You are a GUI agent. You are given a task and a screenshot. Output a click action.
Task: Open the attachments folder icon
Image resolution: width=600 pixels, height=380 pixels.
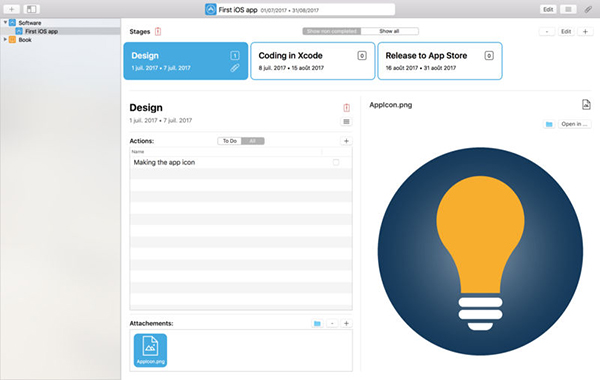pyautogui.click(x=317, y=323)
